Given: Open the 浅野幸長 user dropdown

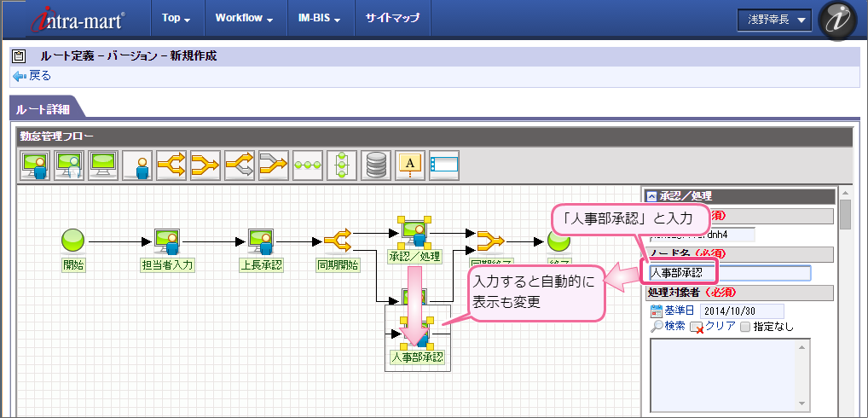Looking at the screenshot, I should pyautogui.click(x=774, y=20).
